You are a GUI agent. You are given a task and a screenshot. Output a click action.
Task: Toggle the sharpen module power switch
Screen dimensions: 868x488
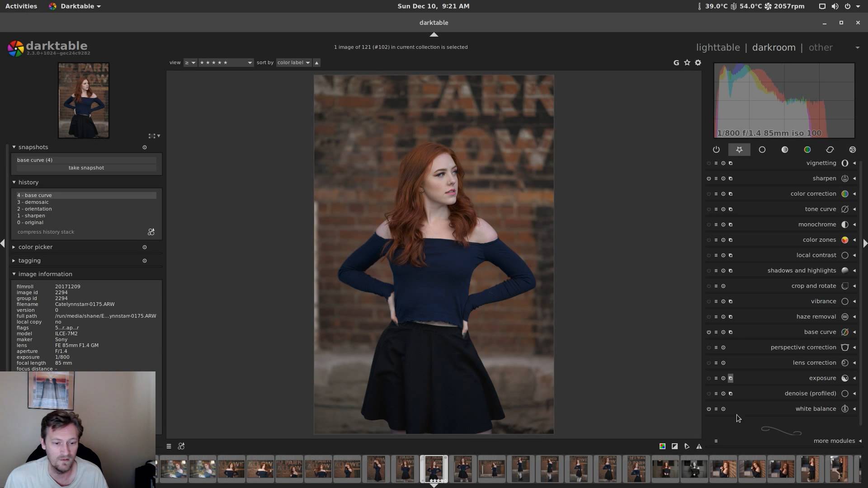(709, 178)
